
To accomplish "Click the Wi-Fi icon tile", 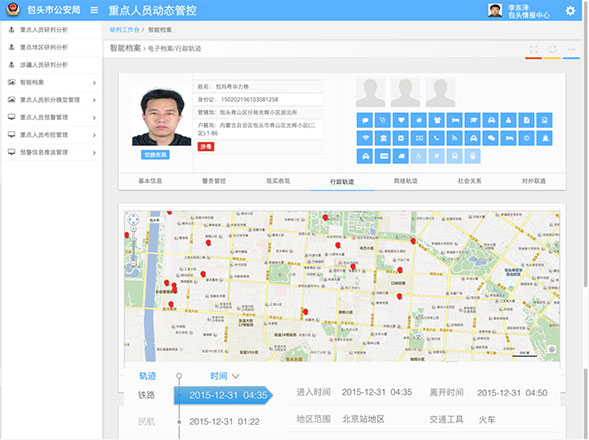I will point(365,138).
